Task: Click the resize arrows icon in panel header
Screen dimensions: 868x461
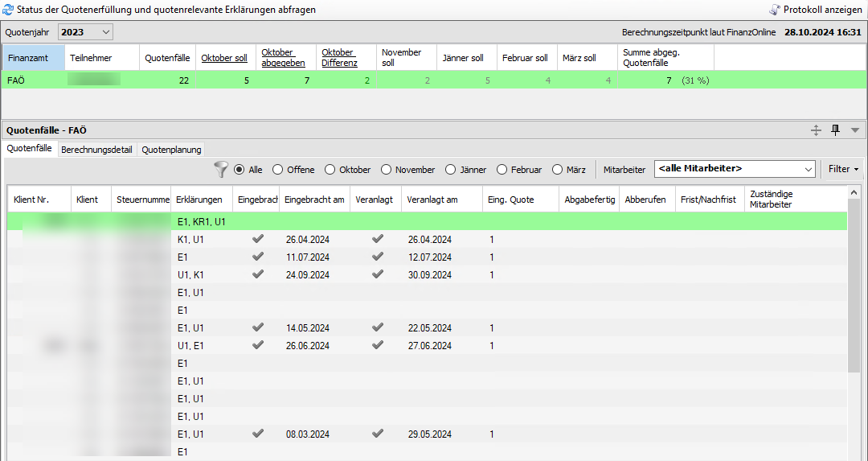Action: click(x=816, y=130)
